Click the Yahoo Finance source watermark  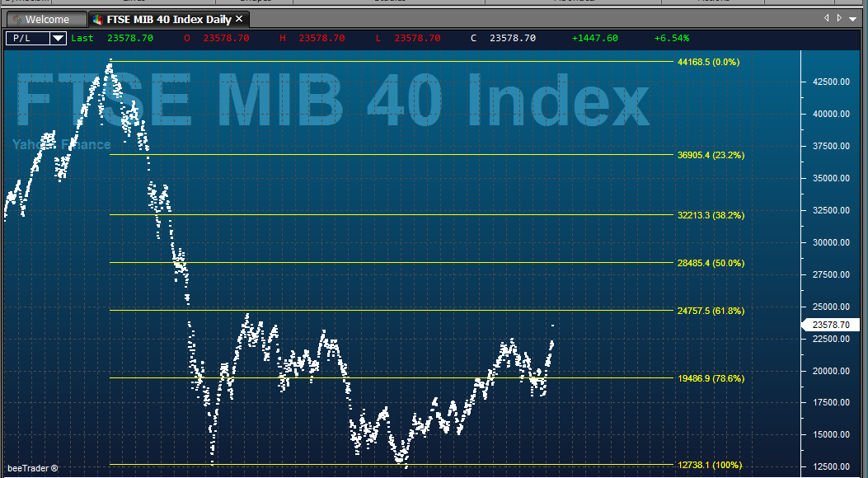pyautogui.click(x=62, y=144)
